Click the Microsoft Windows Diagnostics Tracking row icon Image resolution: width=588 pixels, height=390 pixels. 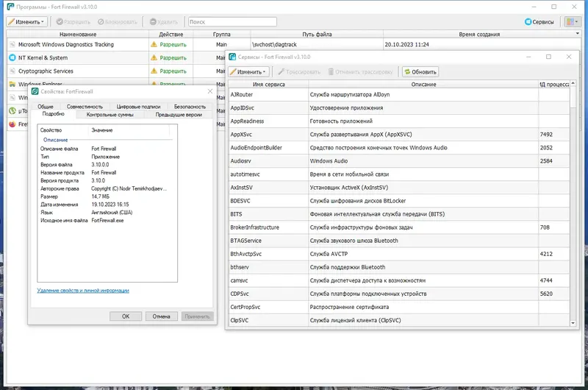point(12,44)
